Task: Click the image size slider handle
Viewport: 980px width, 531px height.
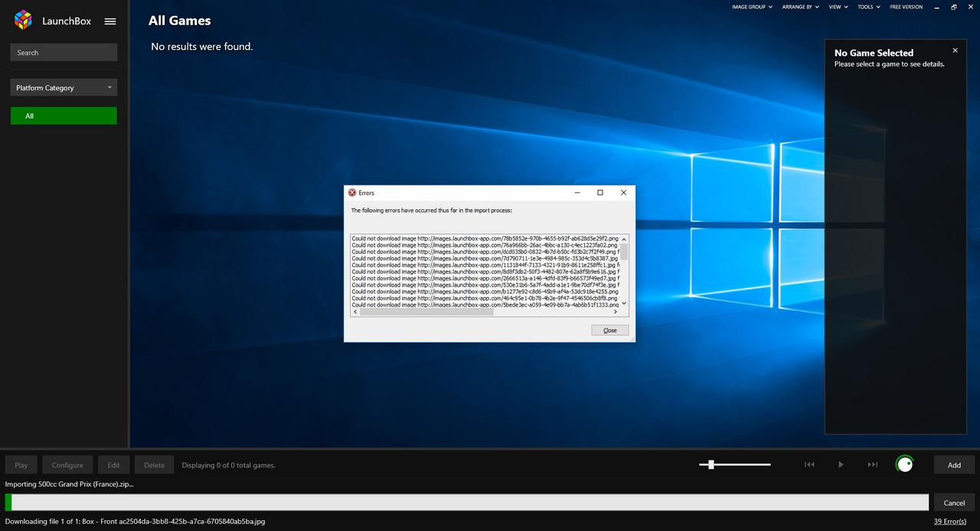Action: [711, 464]
